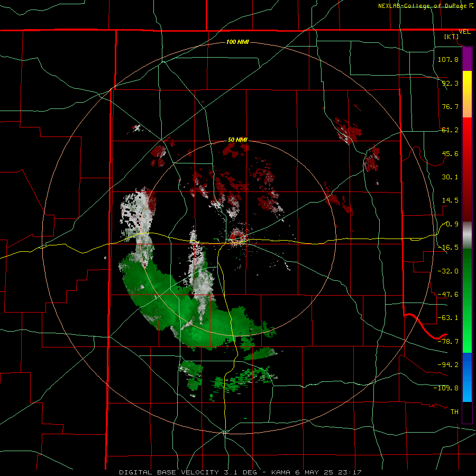
Task: Click the -63.1 scale value
Action: coord(448,318)
